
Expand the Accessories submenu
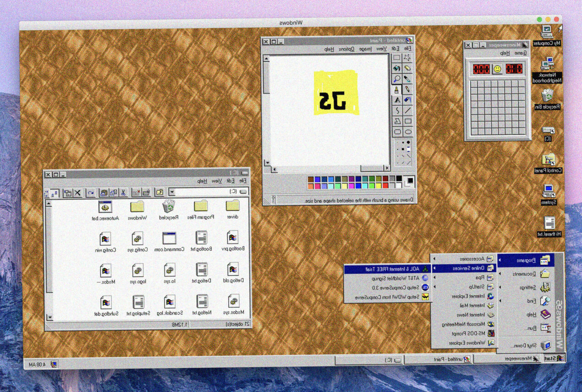pyautogui.click(x=464, y=259)
